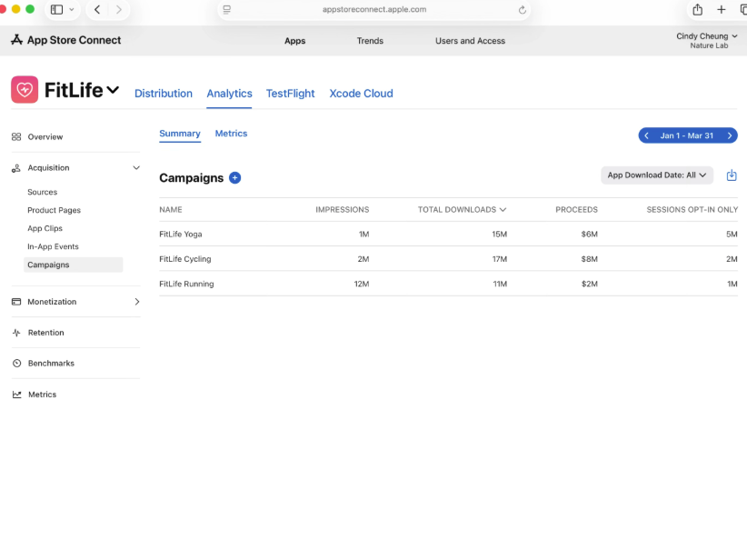Open the FitLife app switcher dropdown
Image resolution: width=747 pixels, height=560 pixels.
click(x=113, y=90)
